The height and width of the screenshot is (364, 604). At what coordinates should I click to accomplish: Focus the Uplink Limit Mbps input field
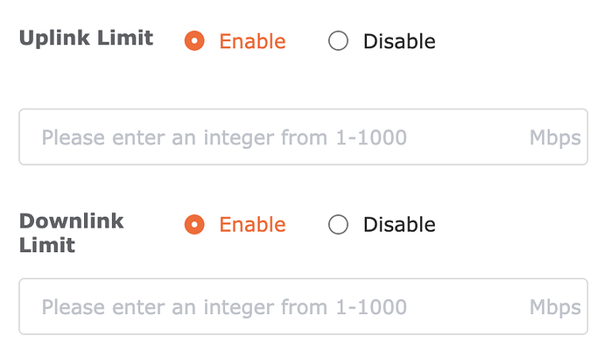(304, 136)
